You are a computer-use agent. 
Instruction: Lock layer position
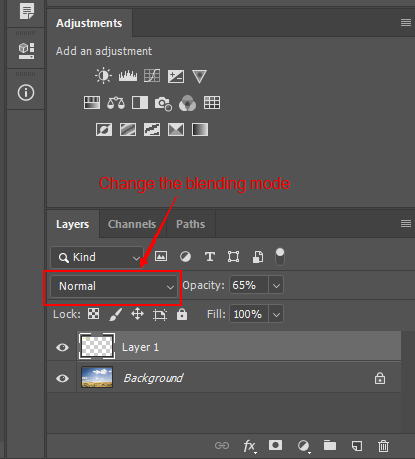coord(137,314)
